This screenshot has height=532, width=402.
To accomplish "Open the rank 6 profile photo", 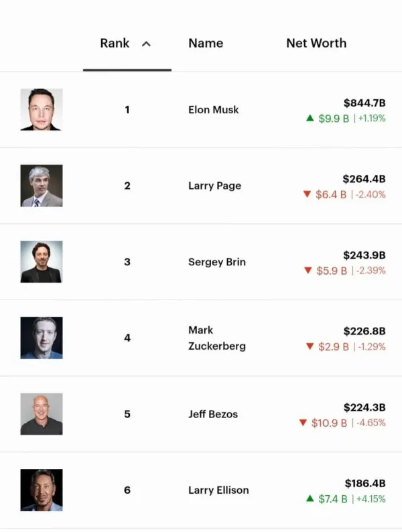I will point(42,490).
